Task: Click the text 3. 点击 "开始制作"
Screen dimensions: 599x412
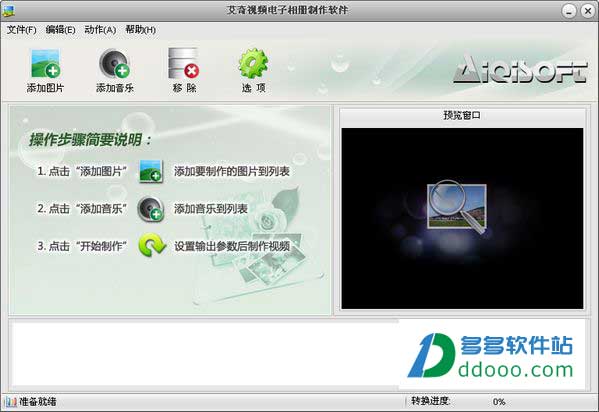Action: coord(82,246)
